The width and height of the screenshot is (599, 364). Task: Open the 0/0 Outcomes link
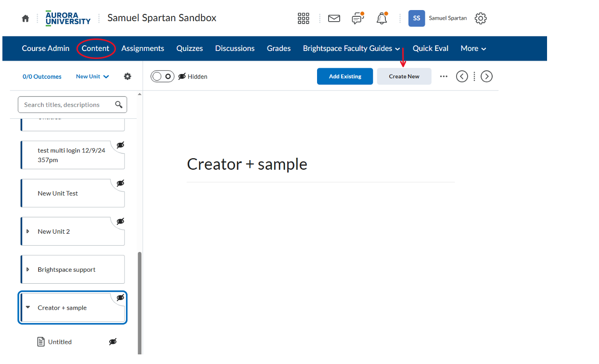[42, 76]
